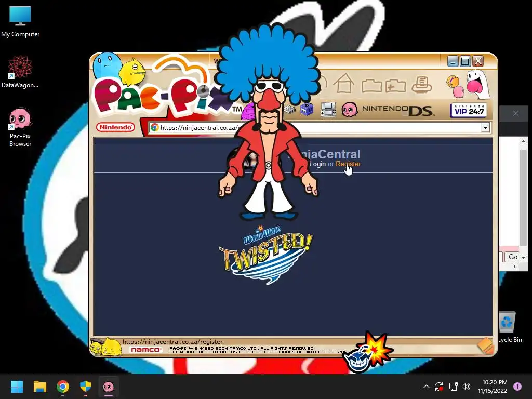Click the orange resize grip icon
Screen dimensions: 532x399
(485, 345)
